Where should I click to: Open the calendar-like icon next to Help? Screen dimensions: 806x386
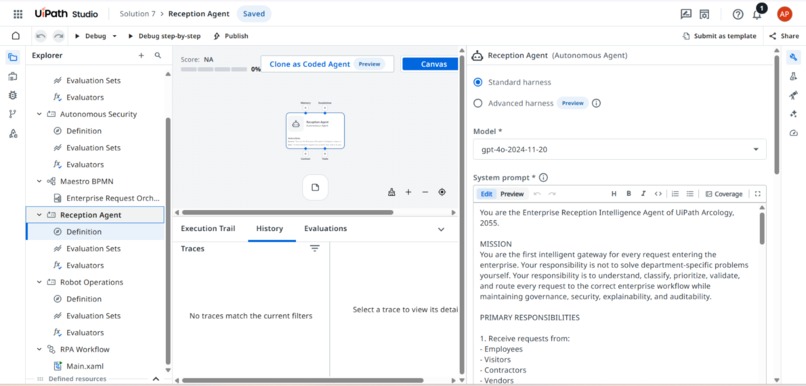(704, 14)
